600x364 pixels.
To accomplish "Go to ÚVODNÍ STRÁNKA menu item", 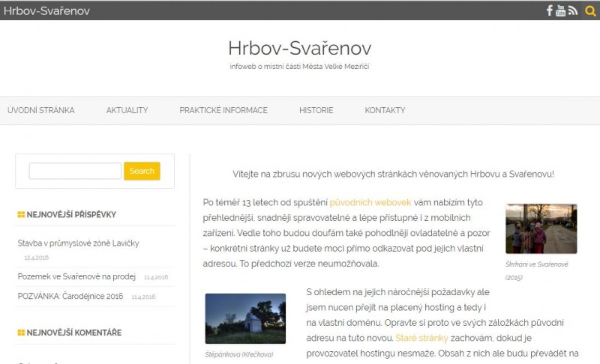I will click(x=41, y=110).
